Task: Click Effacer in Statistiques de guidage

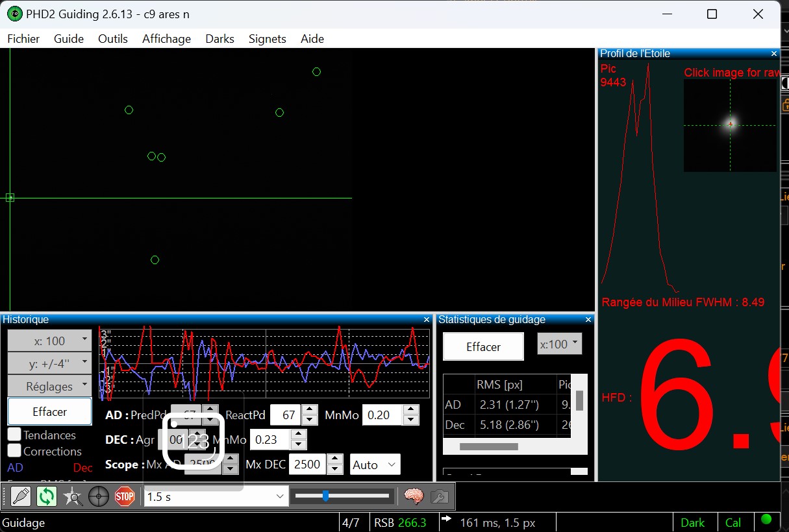Action: (x=483, y=347)
